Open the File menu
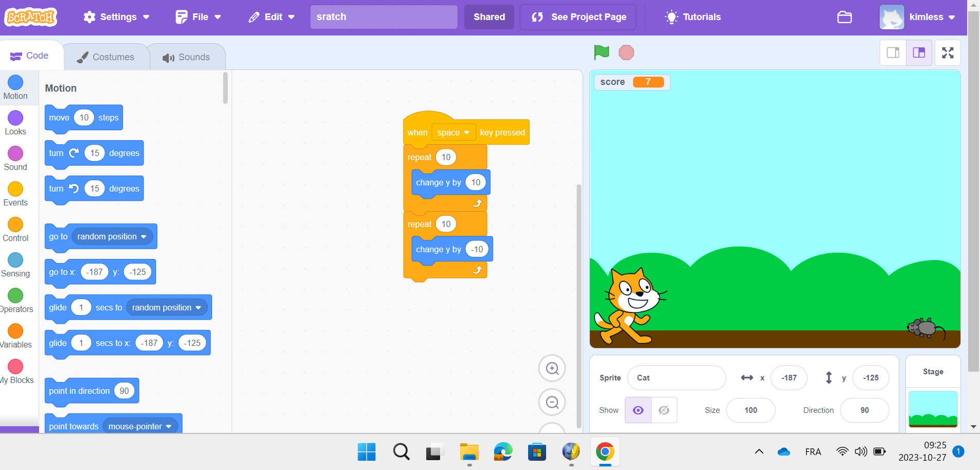The height and width of the screenshot is (470, 980). (x=199, y=17)
